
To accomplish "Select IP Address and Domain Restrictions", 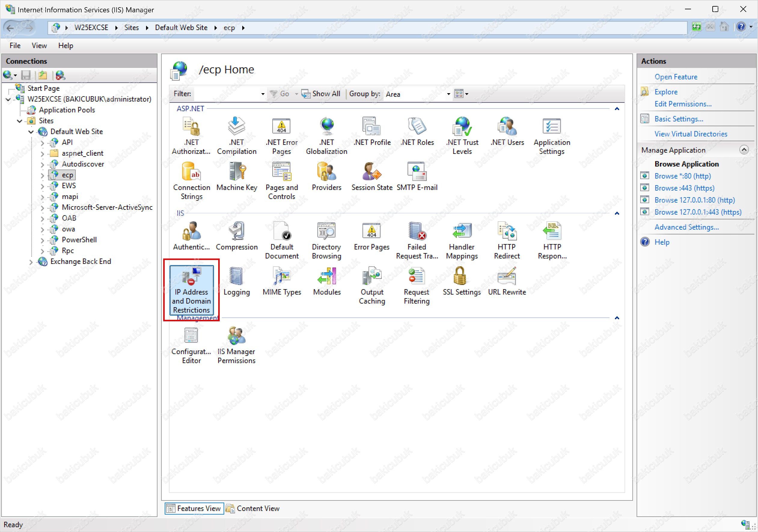I will 191,290.
